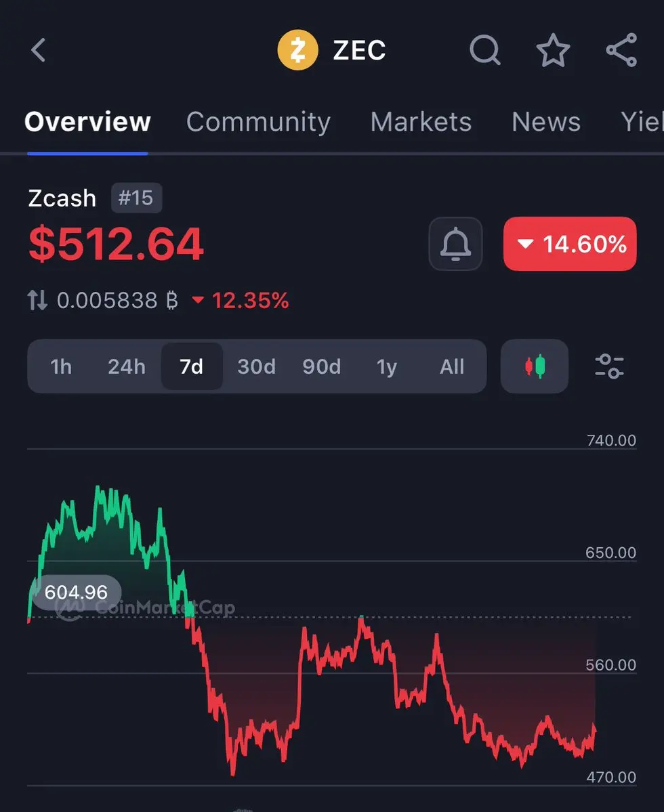Add ZEC to watchlist with the star
664x812 pixels.
coord(553,50)
